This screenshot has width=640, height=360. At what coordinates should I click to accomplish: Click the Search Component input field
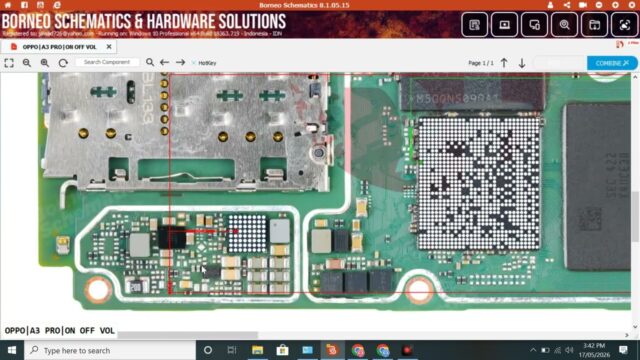107,62
